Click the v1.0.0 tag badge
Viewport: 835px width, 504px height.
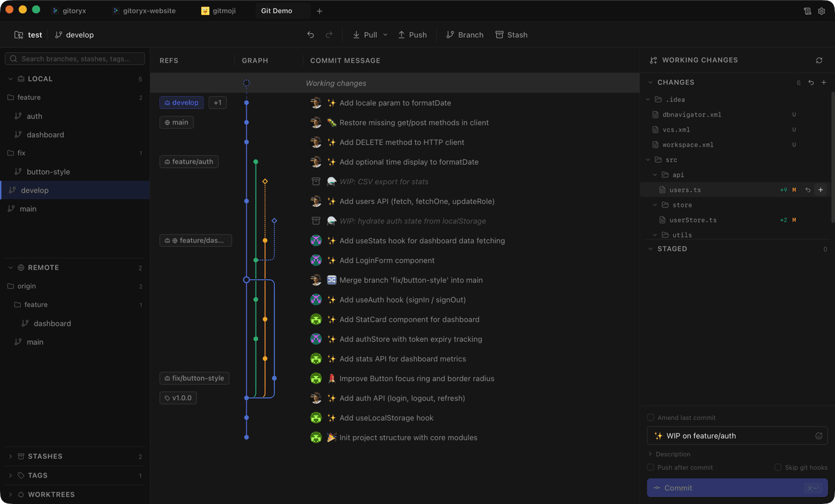coord(178,398)
